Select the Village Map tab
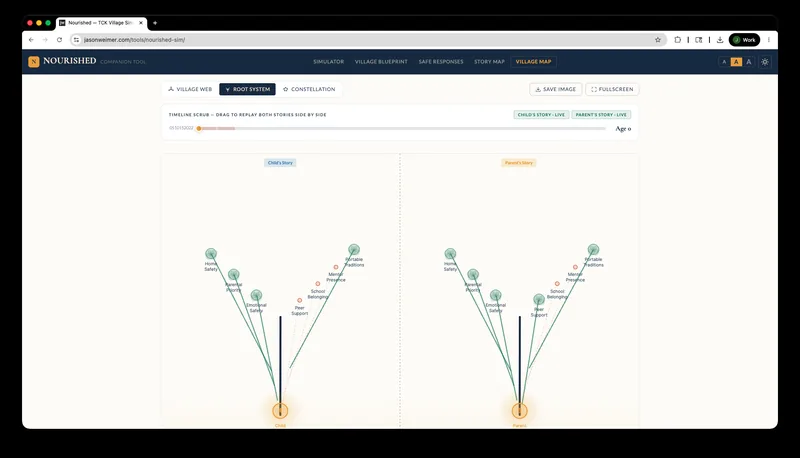The height and width of the screenshot is (458, 800). click(x=533, y=62)
